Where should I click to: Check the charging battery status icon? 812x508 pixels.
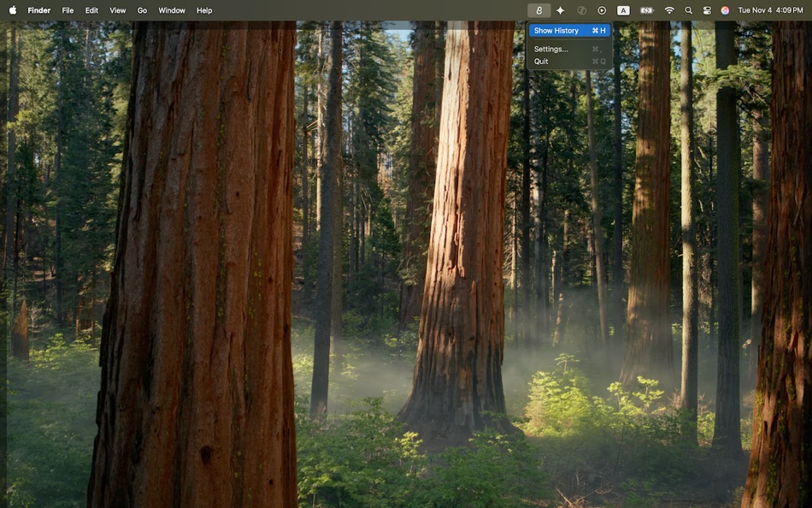tap(645, 9)
